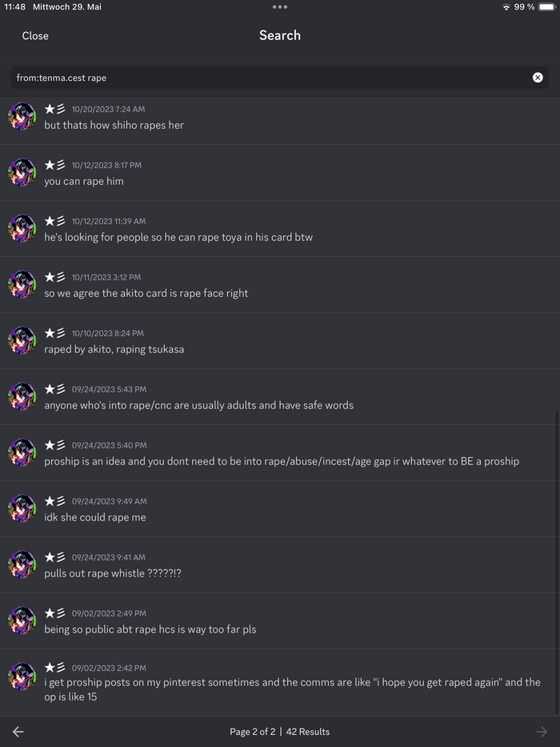Open avatar on 10/11/2023 3:12 PM message
The image size is (560, 747).
(22, 285)
